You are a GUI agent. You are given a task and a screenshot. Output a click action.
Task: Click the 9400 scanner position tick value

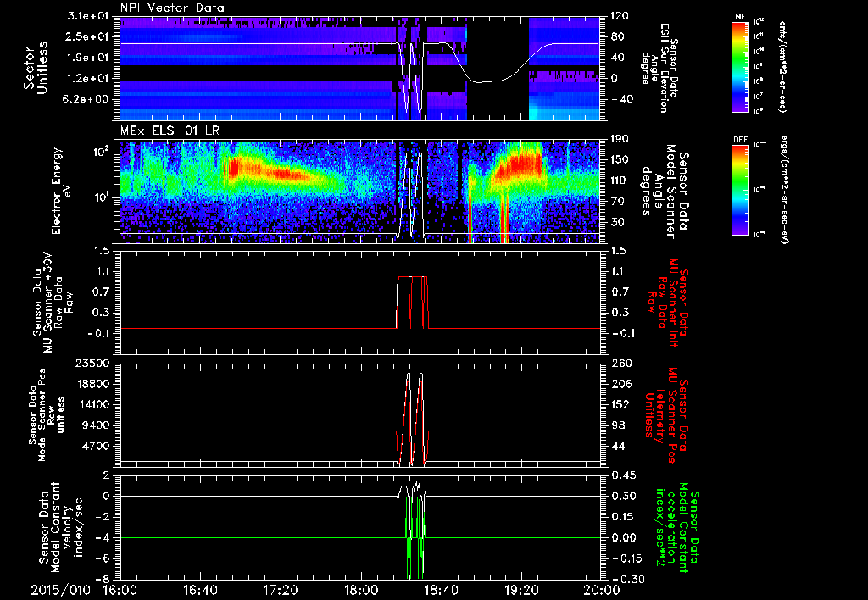click(x=96, y=425)
